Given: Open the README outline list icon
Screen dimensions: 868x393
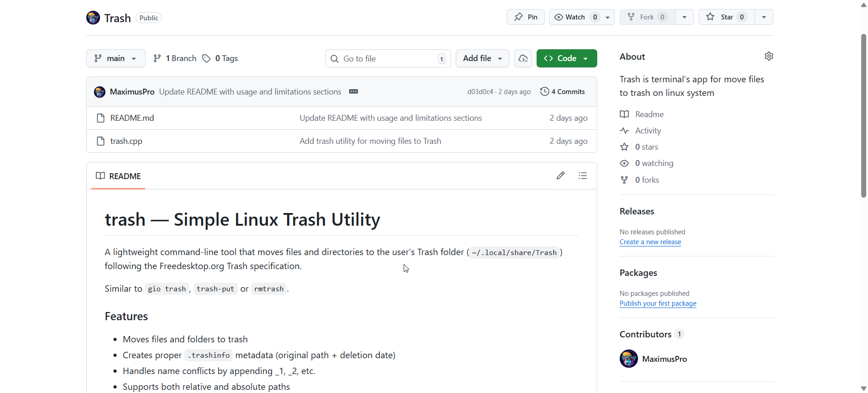Looking at the screenshot, I should (583, 175).
